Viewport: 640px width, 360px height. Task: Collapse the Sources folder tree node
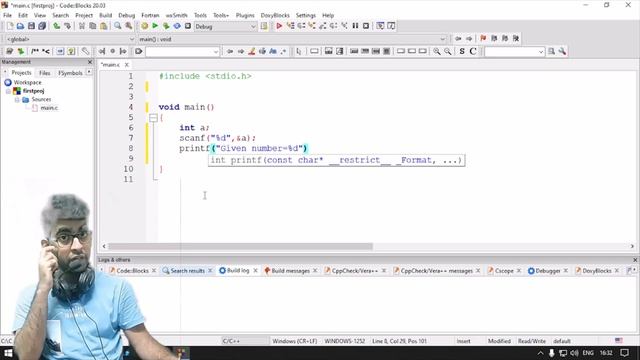coord(17,100)
